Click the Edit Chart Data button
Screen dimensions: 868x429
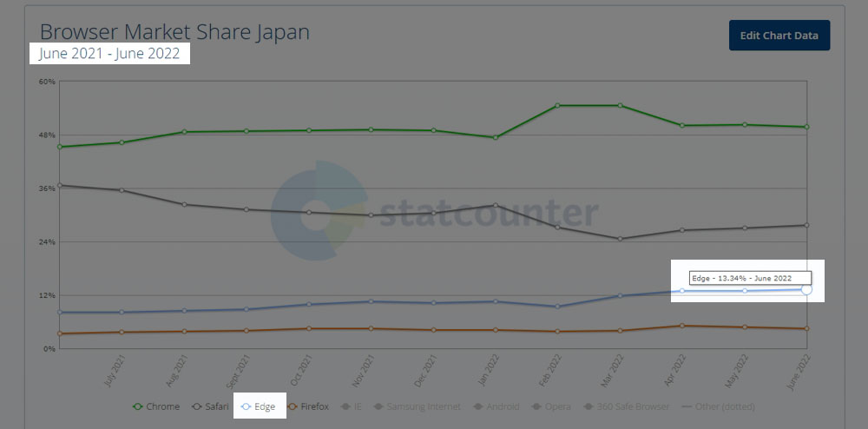(x=779, y=36)
